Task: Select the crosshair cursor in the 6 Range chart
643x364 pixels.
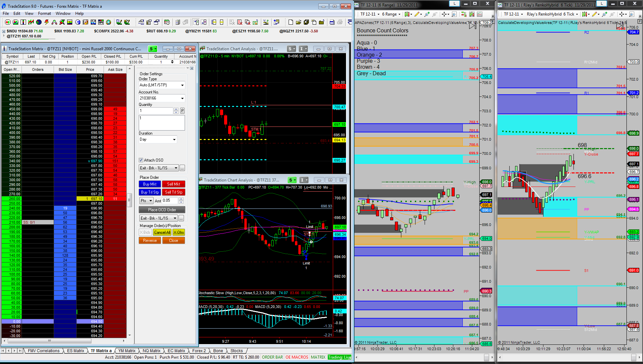Action: click(446, 14)
